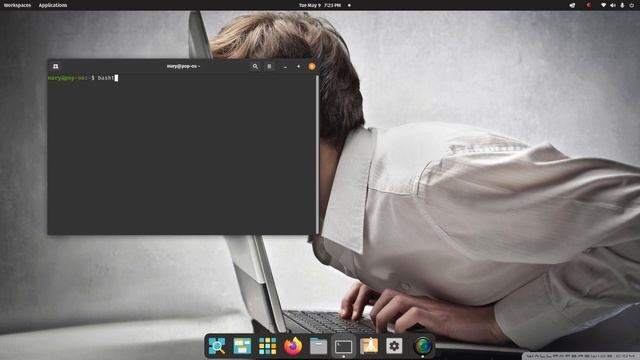Click the terminal vertical scrollbar
The image size is (640, 360).
click(x=317, y=154)
